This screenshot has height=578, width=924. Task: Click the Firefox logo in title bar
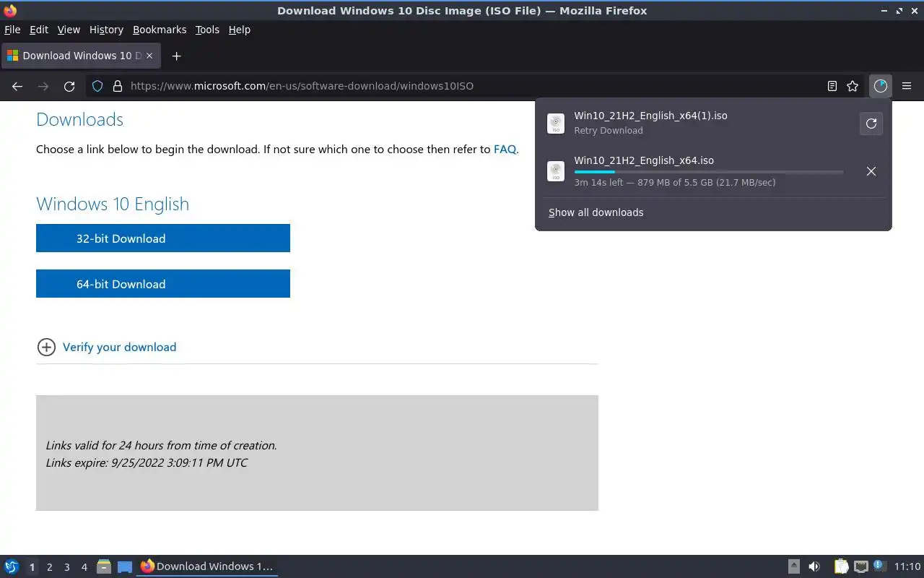(x=10, y=11)
